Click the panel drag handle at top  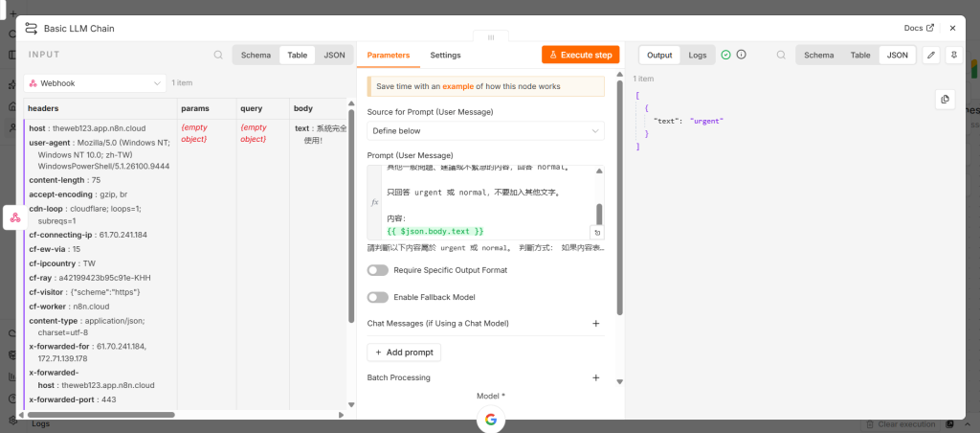(x=491, y=37)
